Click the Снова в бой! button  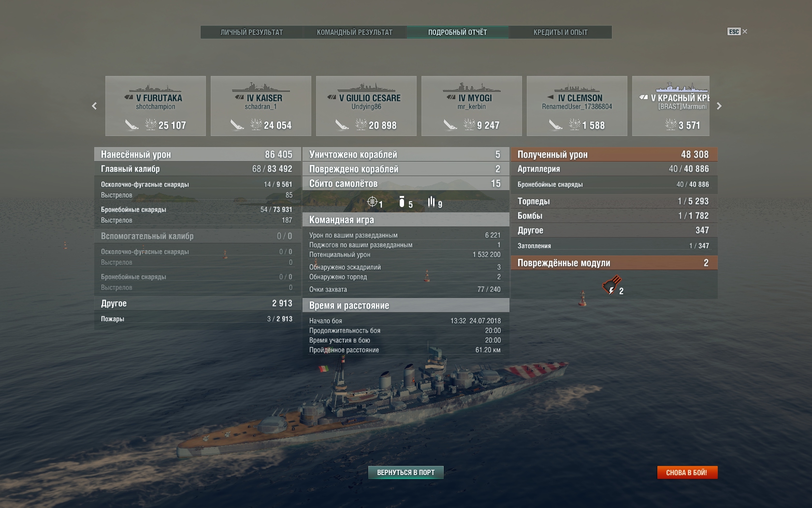click(x=687, y=473)
